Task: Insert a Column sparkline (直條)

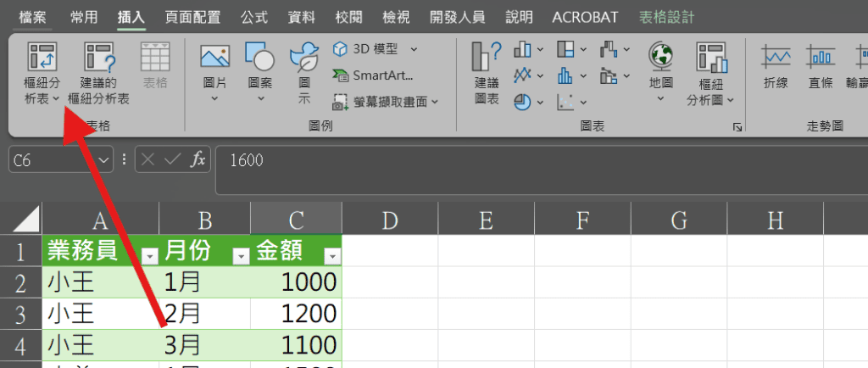Action: click(820, 59)
